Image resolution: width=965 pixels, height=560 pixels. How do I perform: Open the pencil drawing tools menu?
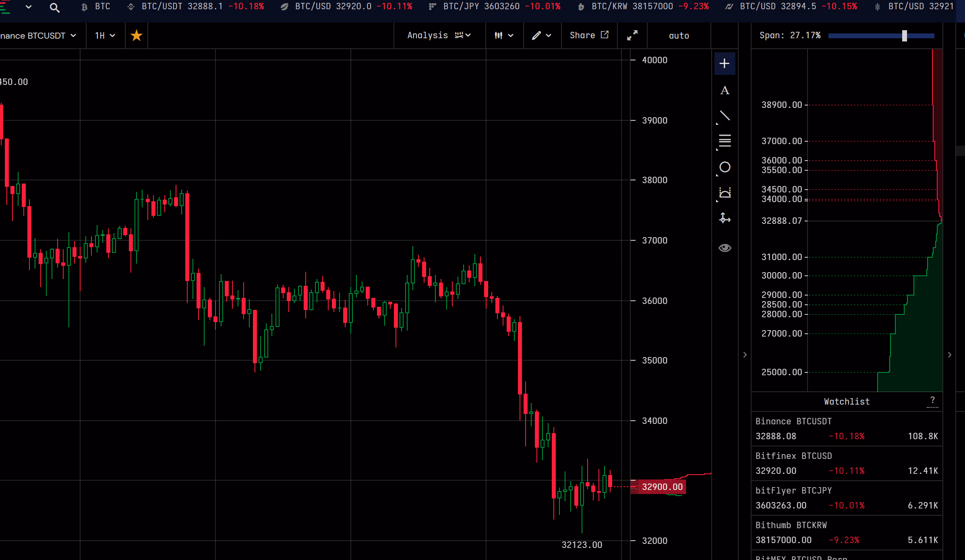[541, 35]
